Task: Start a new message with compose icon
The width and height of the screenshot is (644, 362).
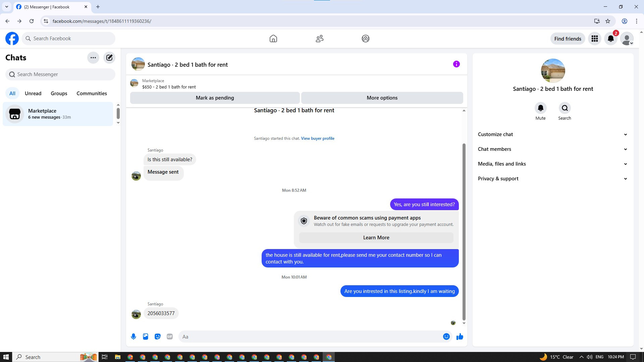Action: point(109,58)
